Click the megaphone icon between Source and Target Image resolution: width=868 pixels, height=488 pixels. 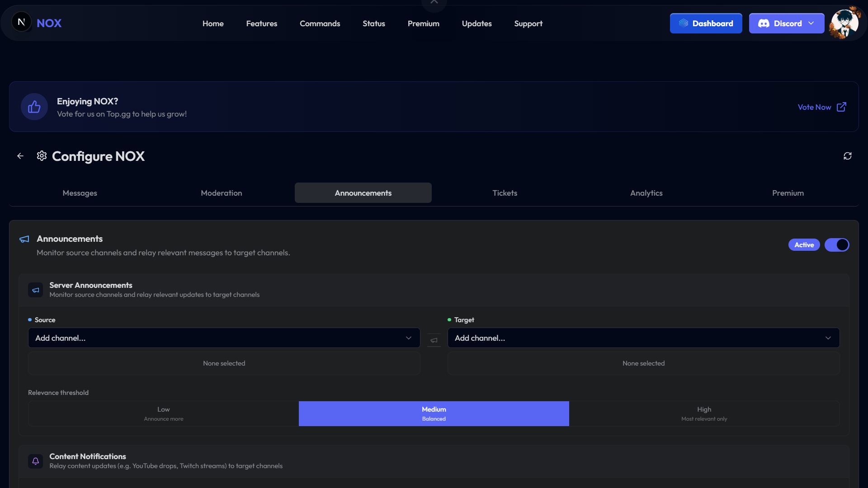coord(434,340)
